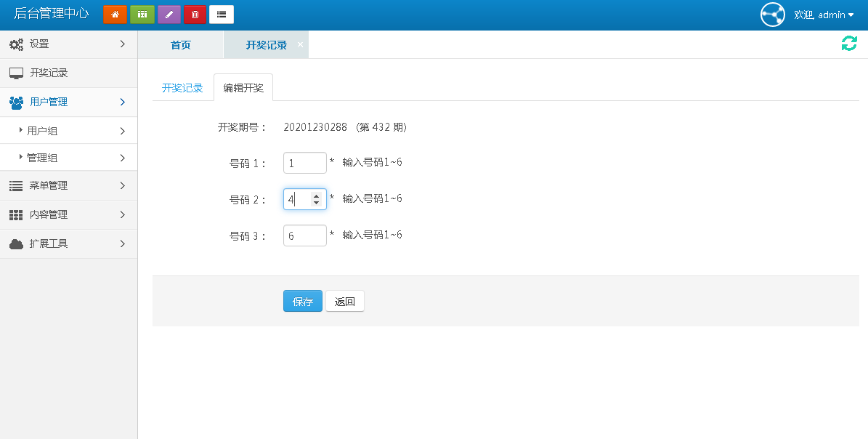Click the green refresh icon
868x439 pixels.
tap(849, 44)
